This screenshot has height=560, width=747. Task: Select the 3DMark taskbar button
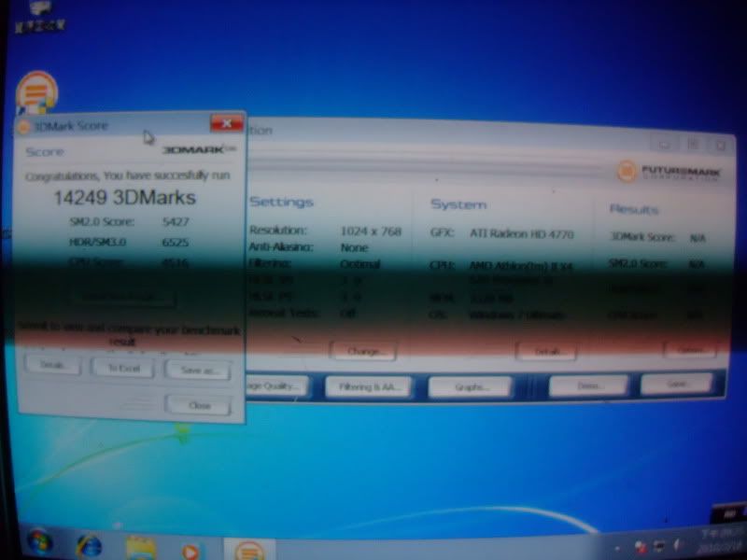249,550
